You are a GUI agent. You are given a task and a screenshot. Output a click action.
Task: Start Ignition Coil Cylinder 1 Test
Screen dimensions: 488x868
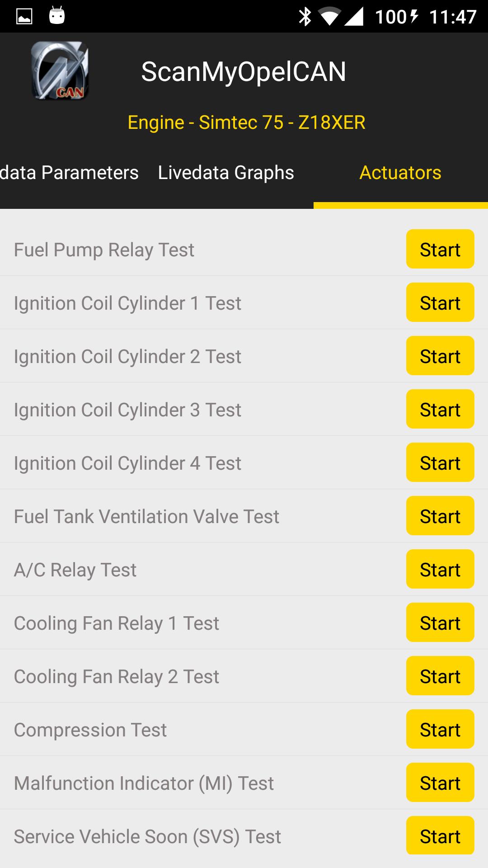(x=440, y=302)
